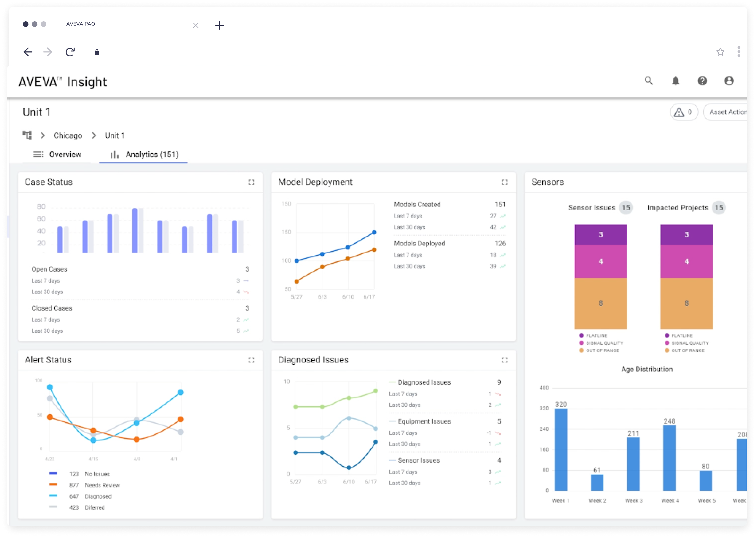
Task: Open the help question mark icon
Action: [702, 81]
